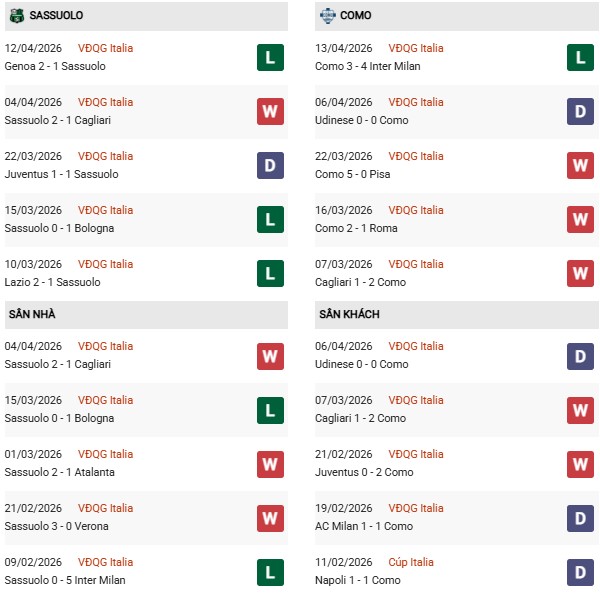Click W result badge for Sassuolo 2-1 Cagliari on 04/04 in top Sassuolo list
The width and height of the screenshot is (600, 593).
[270, 111]
